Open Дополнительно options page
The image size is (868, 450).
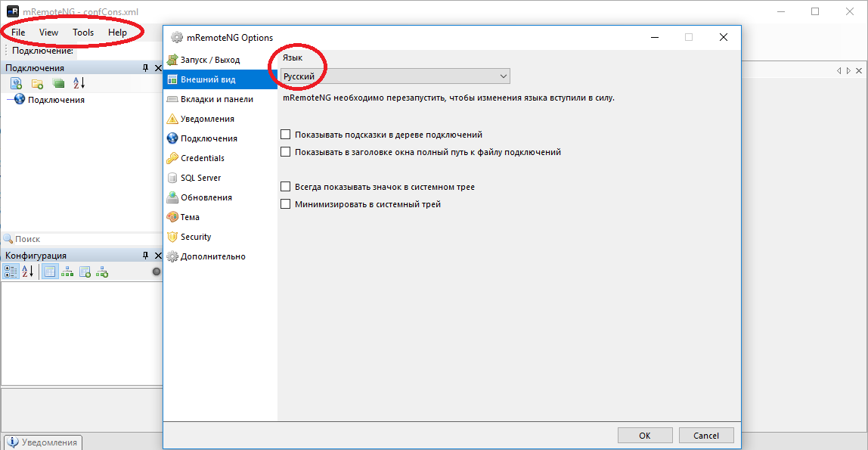point(220,256)
